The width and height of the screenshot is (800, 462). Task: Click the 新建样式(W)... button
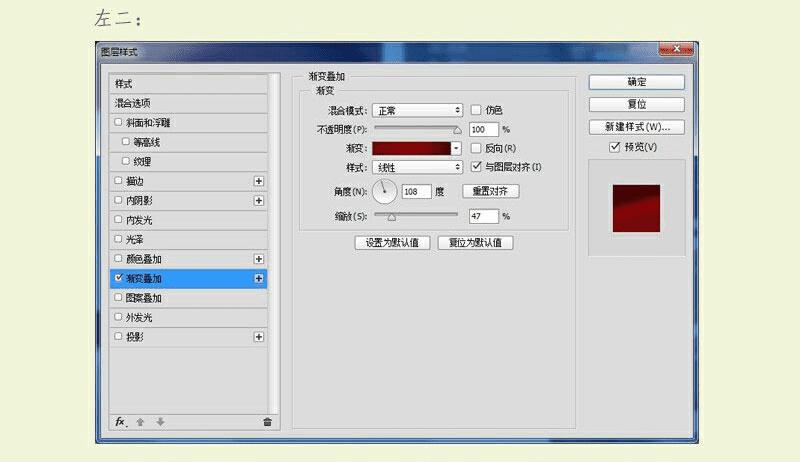click(637, 127)
